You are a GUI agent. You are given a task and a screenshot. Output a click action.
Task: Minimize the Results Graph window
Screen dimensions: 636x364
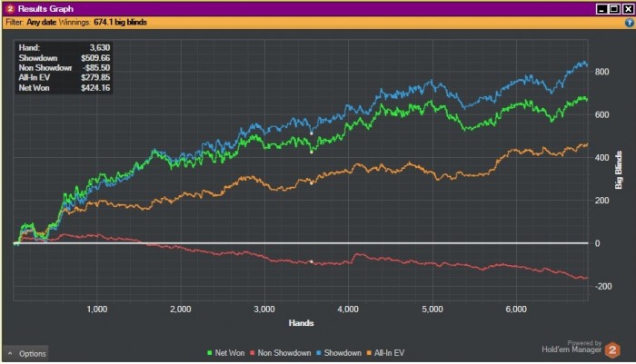[x=602, y=9]
